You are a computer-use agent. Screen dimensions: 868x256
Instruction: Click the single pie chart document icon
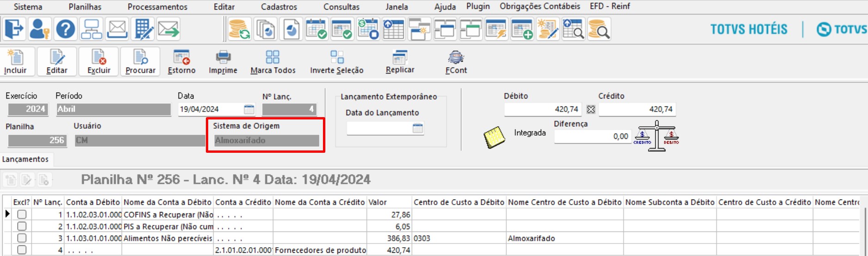(x=291, y=29)
